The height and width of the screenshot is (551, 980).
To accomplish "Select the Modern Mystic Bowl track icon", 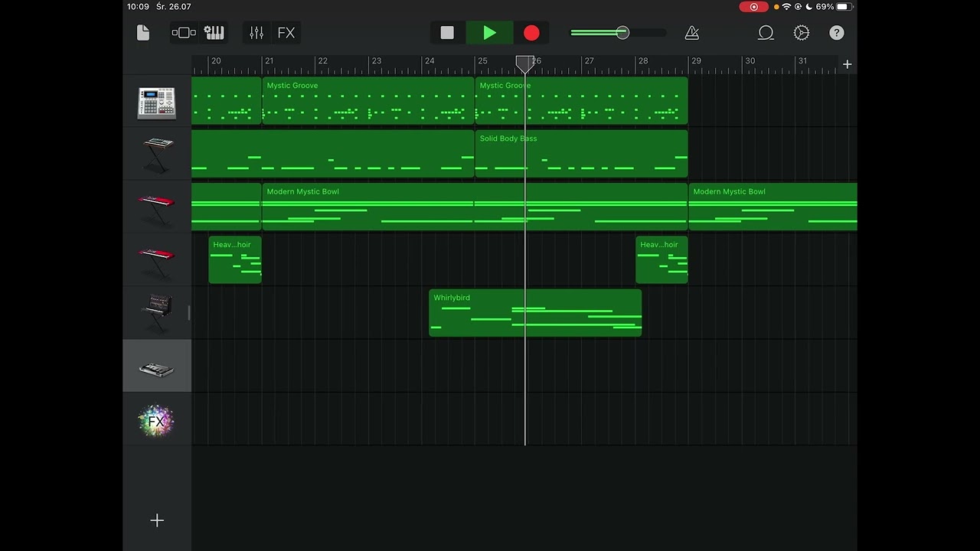I will click(x=157, y=207).
